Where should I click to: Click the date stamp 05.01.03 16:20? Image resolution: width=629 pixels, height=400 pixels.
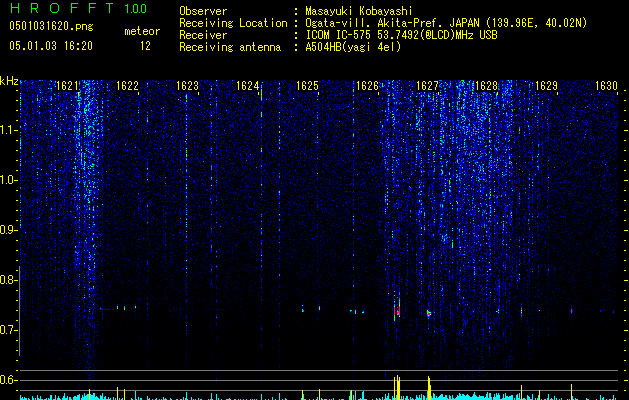[51, 46]
